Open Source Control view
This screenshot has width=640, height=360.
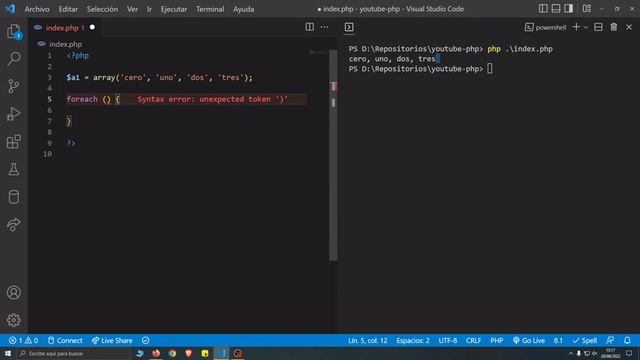click(x=13, y=86)
